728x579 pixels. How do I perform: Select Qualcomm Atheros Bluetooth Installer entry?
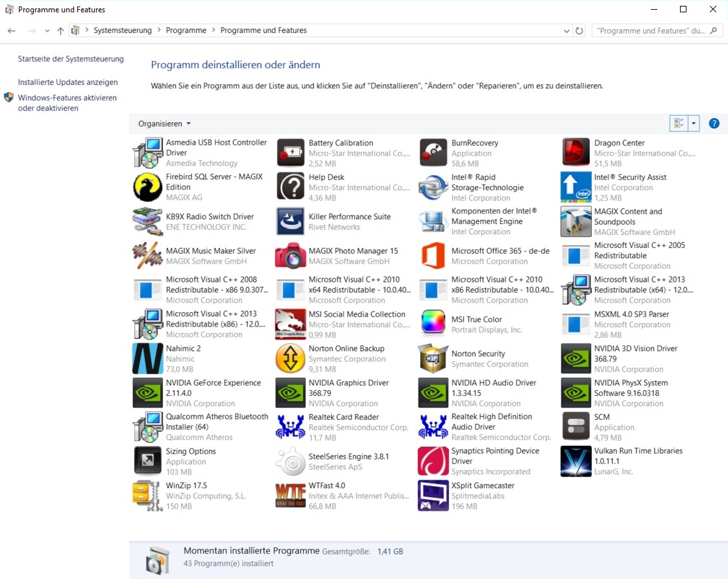pos(200,426)
